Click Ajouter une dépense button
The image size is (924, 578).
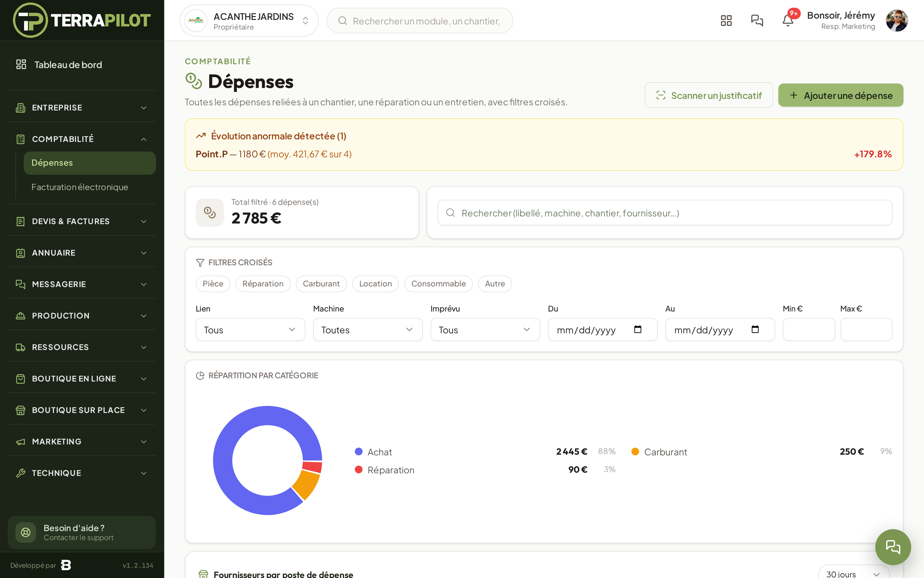(840, 95)
